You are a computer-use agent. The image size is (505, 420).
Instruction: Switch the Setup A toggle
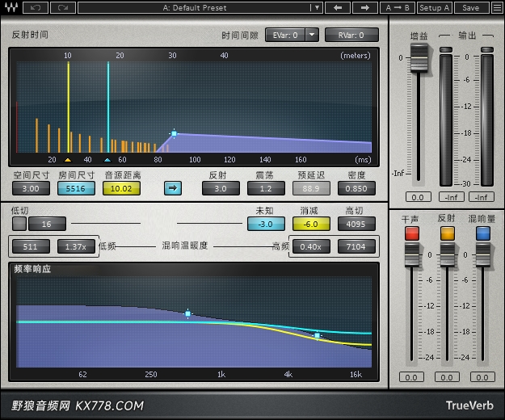tap(435, 7)
